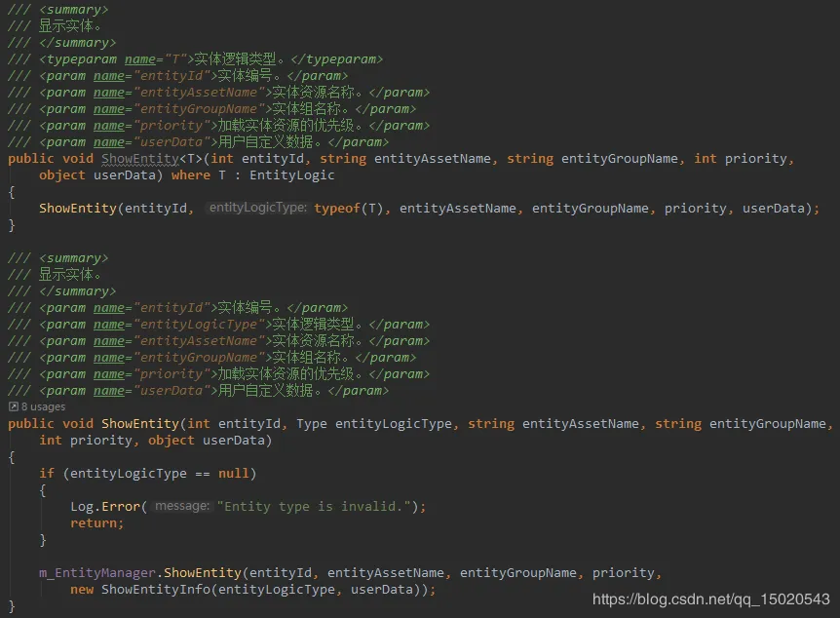
Task: Click the "new" keyword before ShowEntityInfo
Action: point(82,590)
